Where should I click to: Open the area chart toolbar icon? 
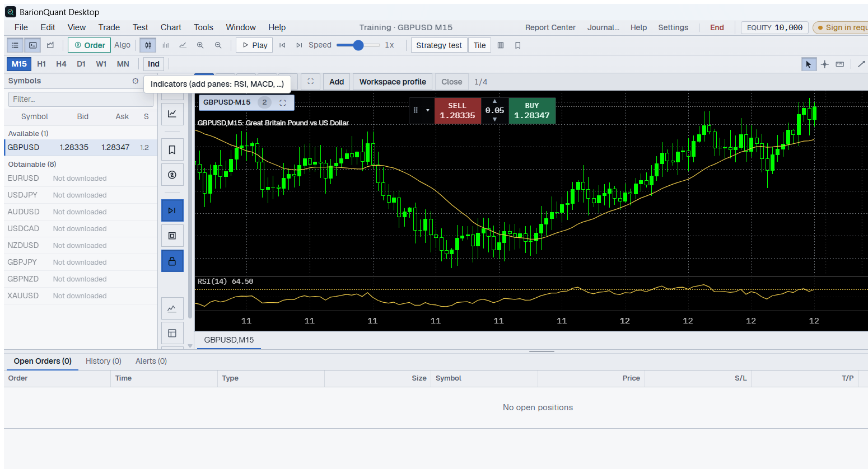pyautogui.click(x=50, y=45)
